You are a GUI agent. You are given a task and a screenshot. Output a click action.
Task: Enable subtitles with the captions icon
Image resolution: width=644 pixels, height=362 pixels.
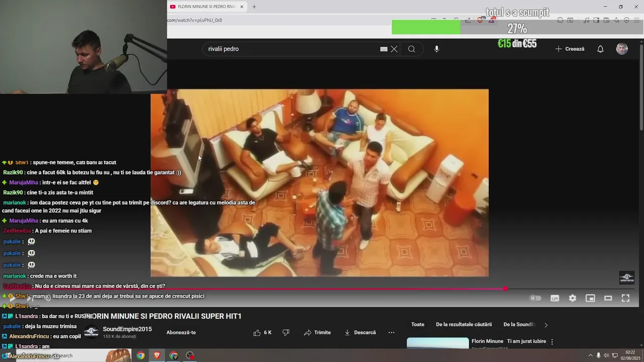tap(555, 298)
